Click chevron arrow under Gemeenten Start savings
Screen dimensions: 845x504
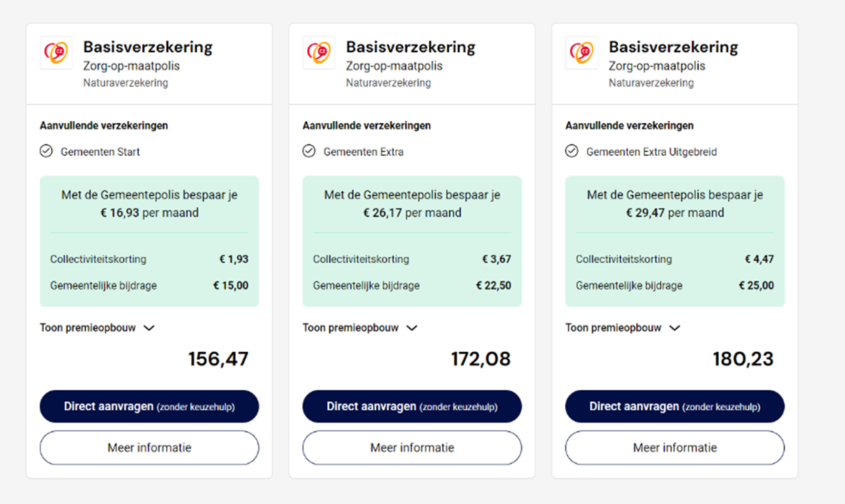pos(149,328)
